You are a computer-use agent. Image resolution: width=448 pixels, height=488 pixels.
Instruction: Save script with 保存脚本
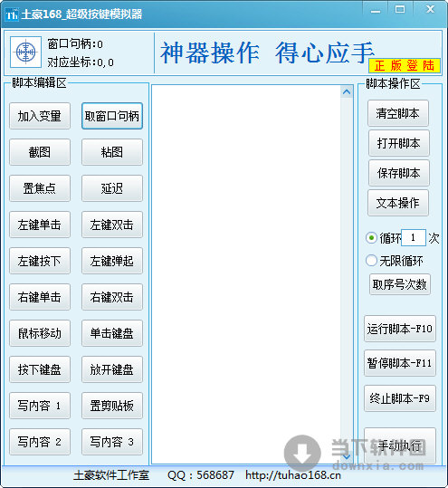point(399,173)
